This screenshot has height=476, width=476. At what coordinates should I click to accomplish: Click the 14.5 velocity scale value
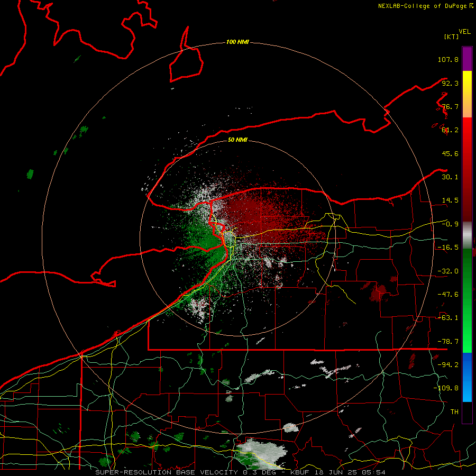pyautogui.click(x=450, y=200)
